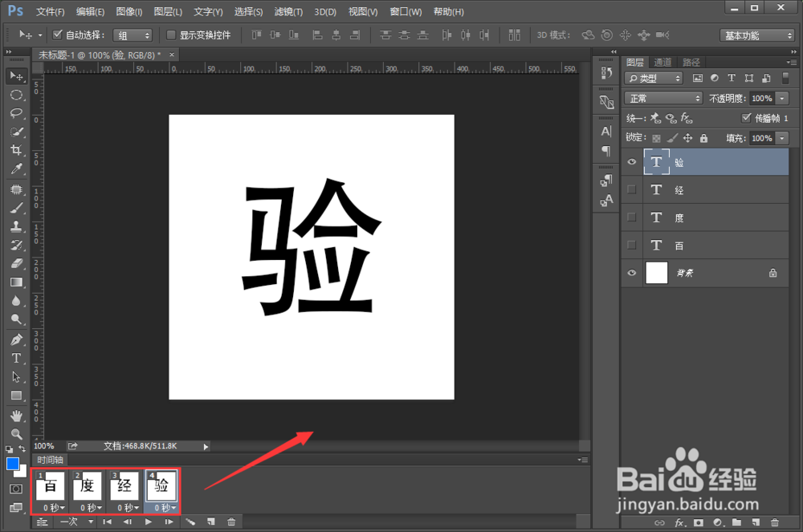Create a new layer in the Layers panel

(x=756, y=522)
